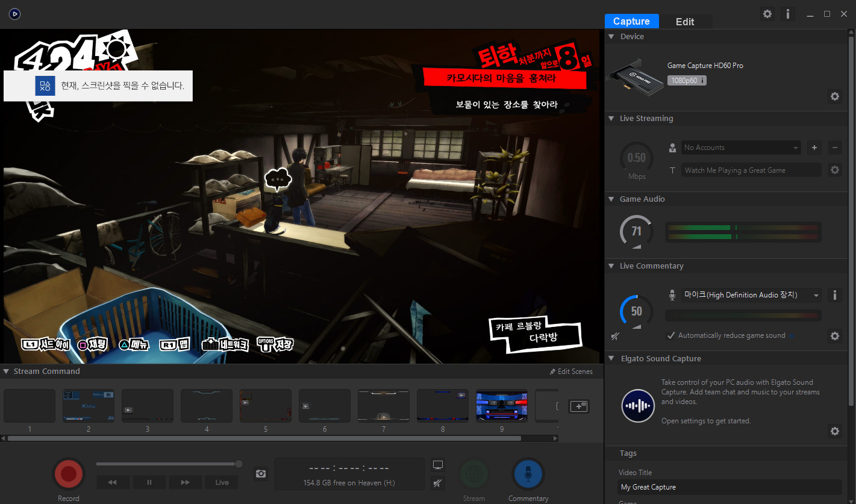Collapse the Game Audio section
The image size is (856, 504).
[611, 199]
